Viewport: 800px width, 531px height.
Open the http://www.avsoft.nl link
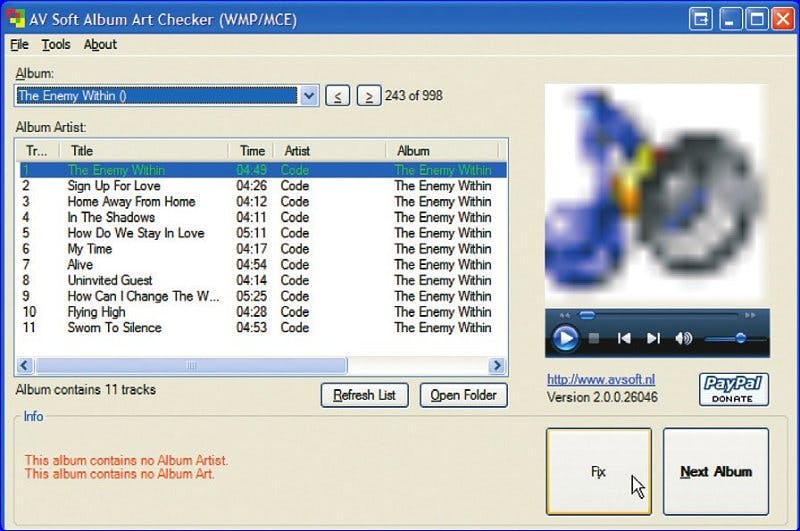point(601,380)
